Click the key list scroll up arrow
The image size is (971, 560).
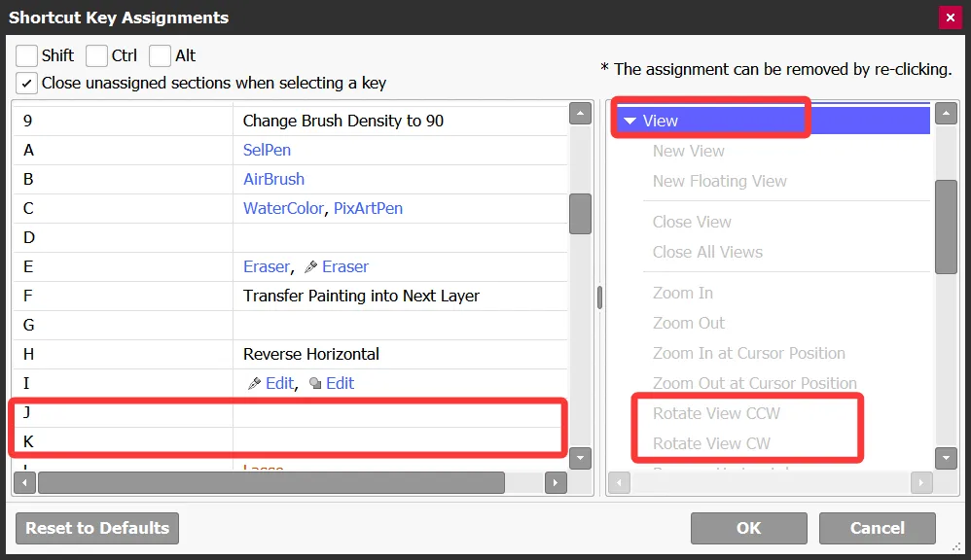(x=580, y=113)
